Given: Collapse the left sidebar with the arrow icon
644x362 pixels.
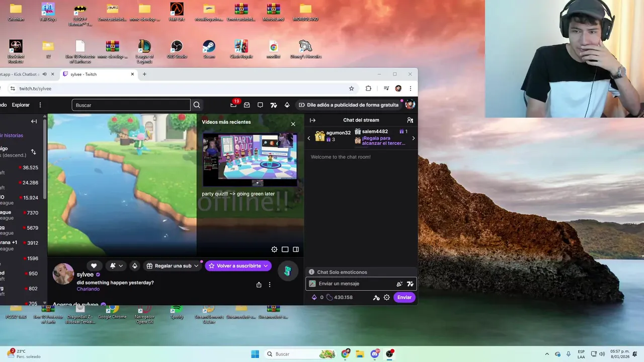Looking at the screenshot, I should (x=34, y=121).
